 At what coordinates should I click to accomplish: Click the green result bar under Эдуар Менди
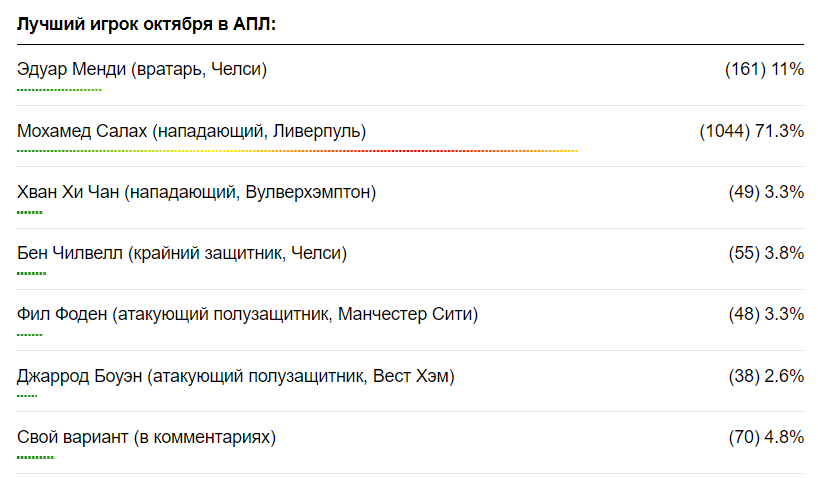(59, 90)
